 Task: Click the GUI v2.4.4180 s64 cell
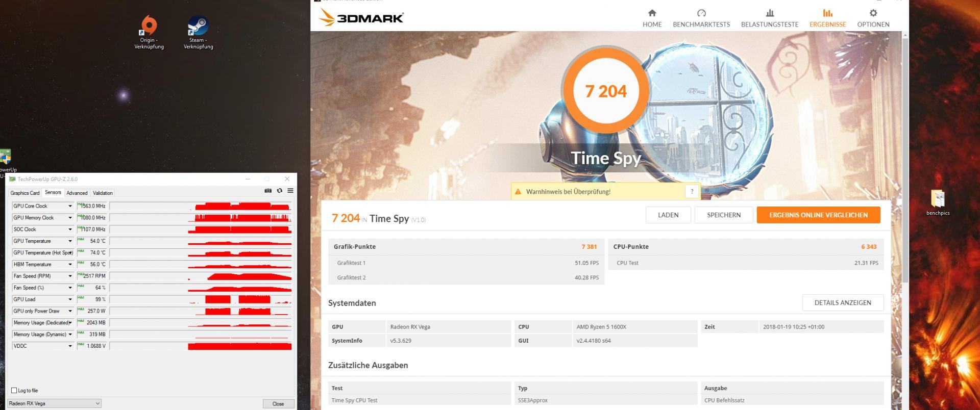pos(634,341)
